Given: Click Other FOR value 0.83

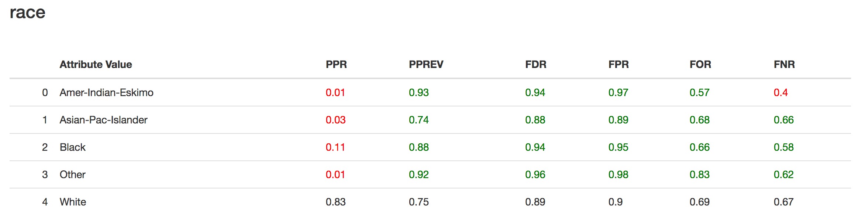Looking at the screenshot, I should 699,174.
